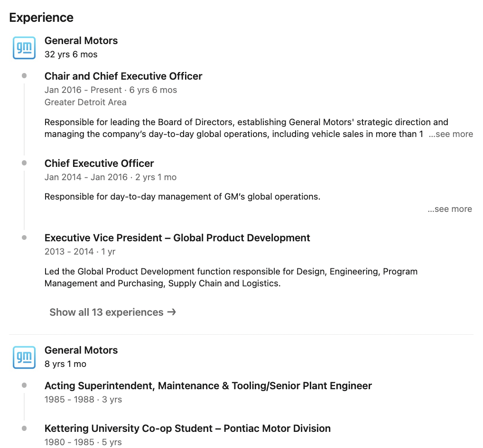
Task: Select the Chair and Chief Executive Officer title
Action: (123, 76)
